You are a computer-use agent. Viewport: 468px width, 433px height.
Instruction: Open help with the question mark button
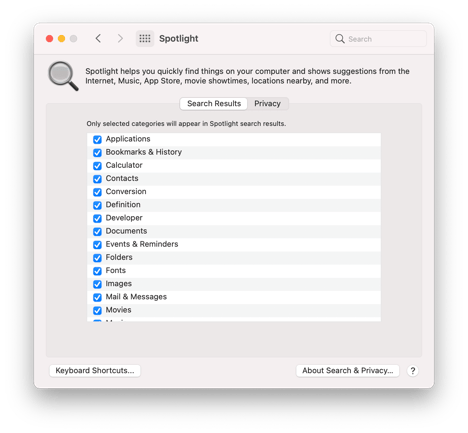coord(413,371)
